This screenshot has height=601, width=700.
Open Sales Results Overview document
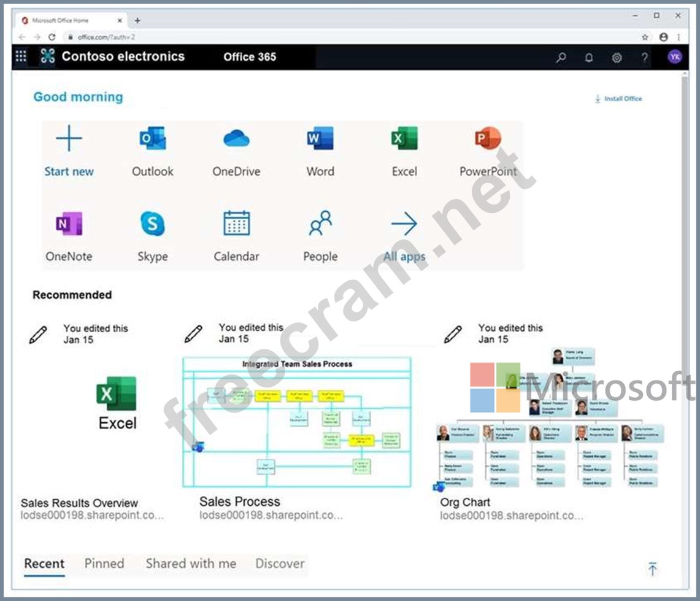[x=79, y=503]
